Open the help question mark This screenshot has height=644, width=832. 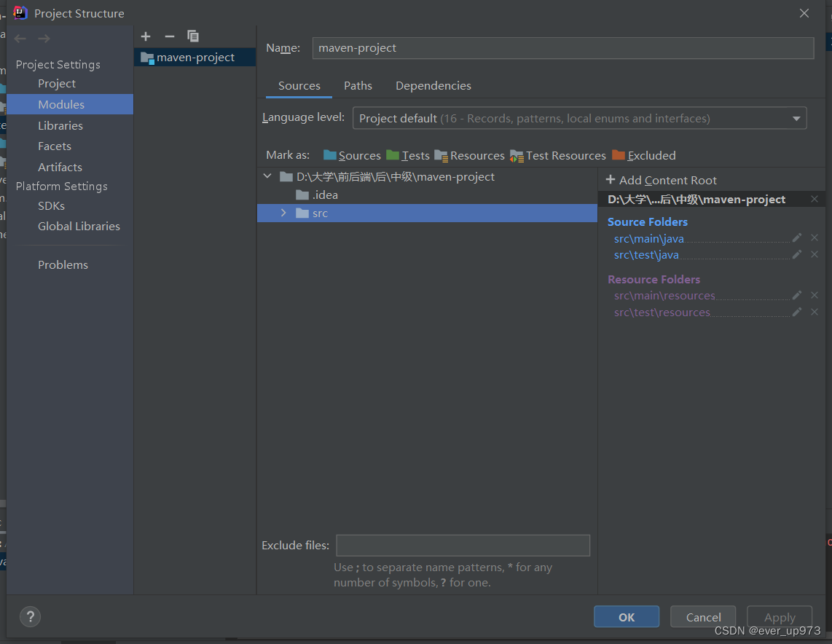[31, 616]
